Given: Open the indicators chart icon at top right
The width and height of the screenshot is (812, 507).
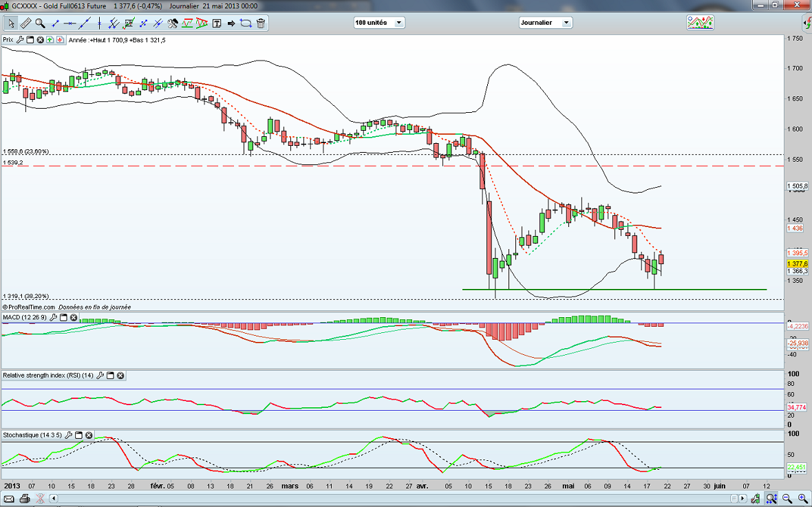Looking at the screenshot, I should tap(700, 23).
